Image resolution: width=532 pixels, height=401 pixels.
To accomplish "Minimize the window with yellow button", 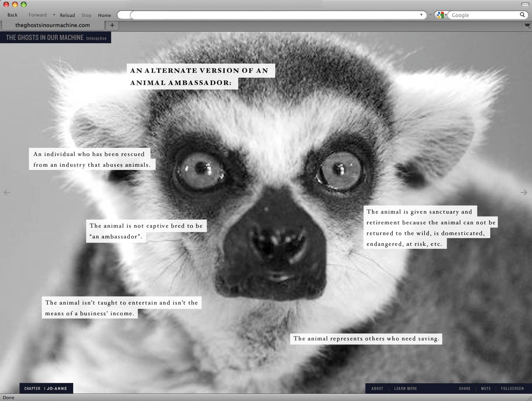I will tap(15, 4).
